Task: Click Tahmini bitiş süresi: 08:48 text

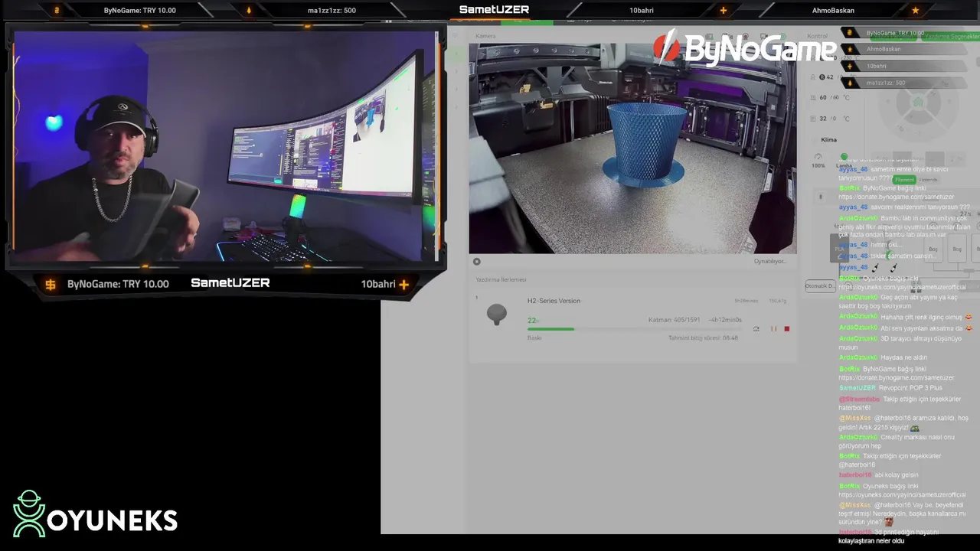Action: (703, 337)
